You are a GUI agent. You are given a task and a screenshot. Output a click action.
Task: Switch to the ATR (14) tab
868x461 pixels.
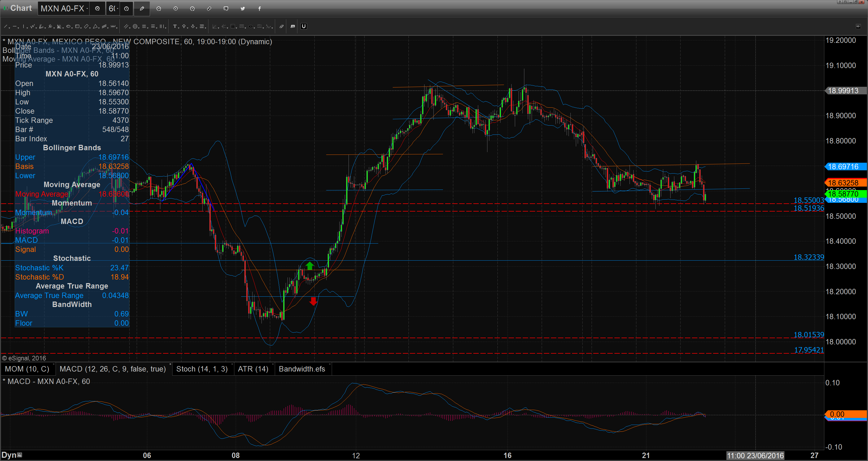tap(253, 369)
